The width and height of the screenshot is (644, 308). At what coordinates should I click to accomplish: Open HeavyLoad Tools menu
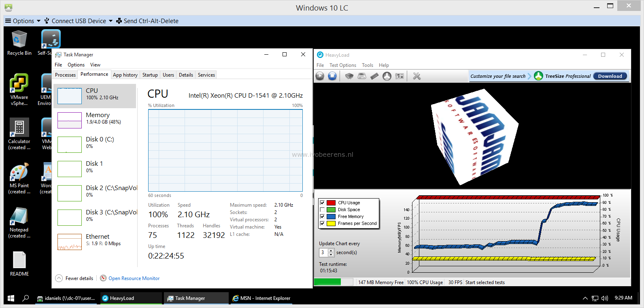tap(368, 65)
